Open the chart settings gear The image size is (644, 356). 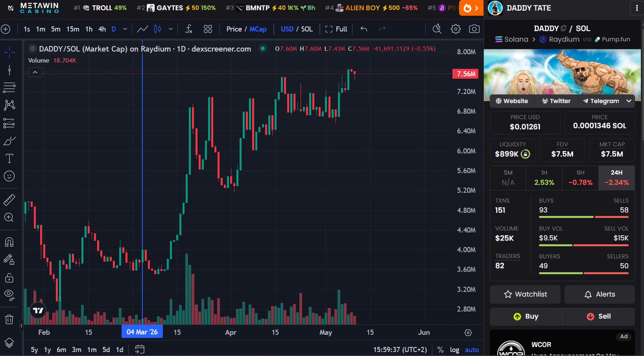[x=455, y=29]
